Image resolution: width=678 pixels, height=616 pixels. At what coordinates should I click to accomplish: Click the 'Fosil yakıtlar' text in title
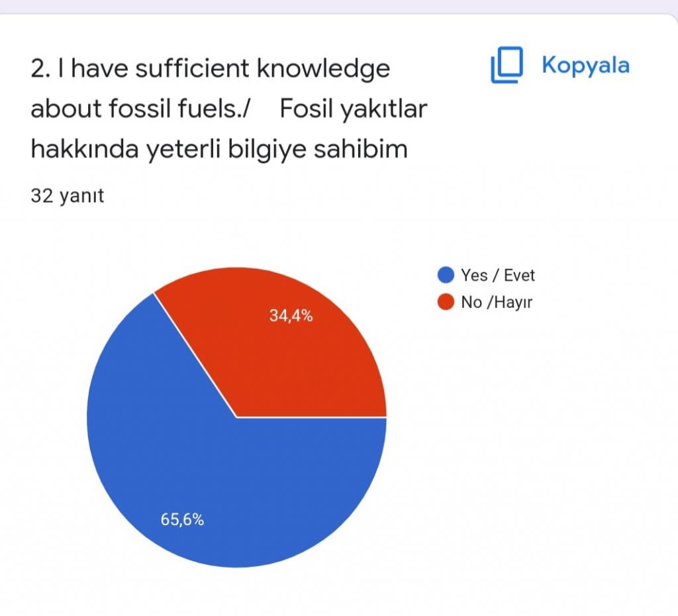point(354,109)
